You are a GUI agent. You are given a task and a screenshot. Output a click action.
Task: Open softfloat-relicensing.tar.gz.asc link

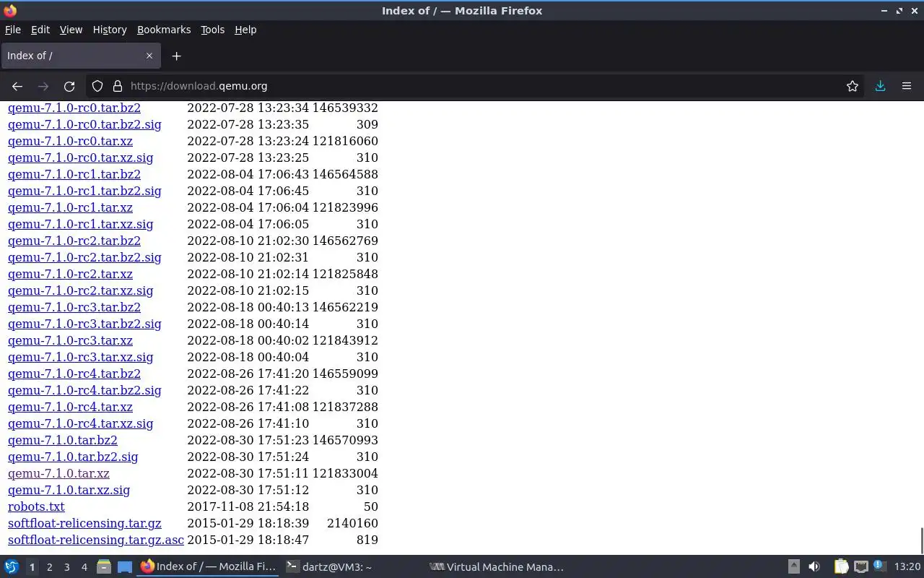96,540
